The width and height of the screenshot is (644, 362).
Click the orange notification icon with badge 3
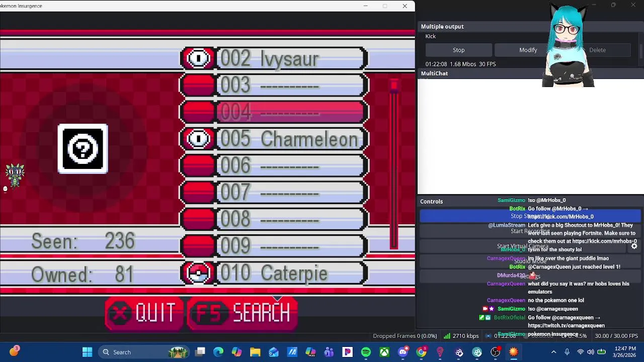[14, 351]
